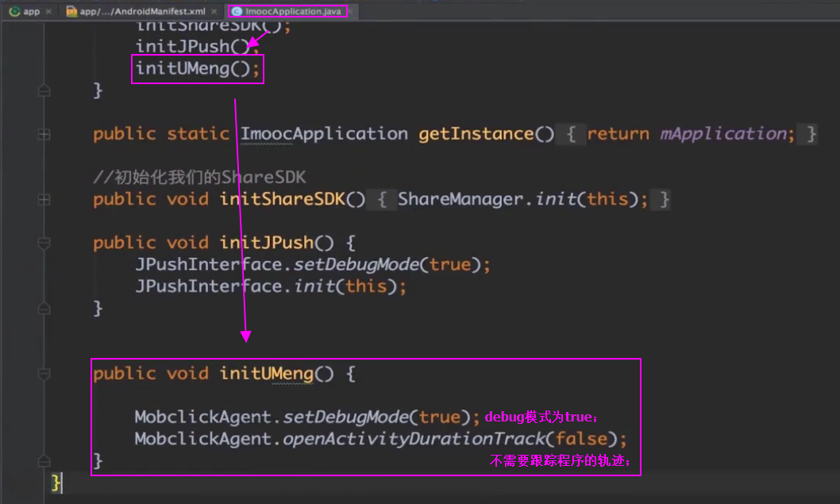The image size is (840, 504).
Task: Click JPushInterface.setDebugMode(true) line
Action: 312,264
